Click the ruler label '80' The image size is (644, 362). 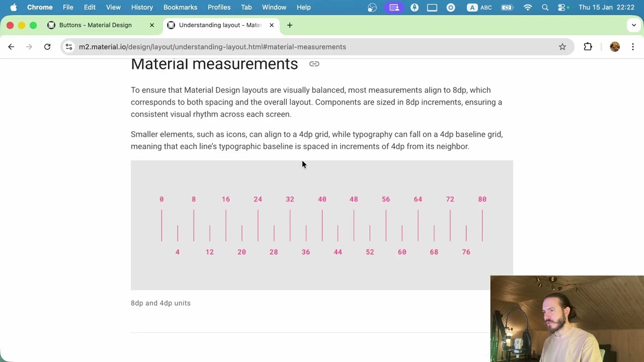tap(482, 199)
